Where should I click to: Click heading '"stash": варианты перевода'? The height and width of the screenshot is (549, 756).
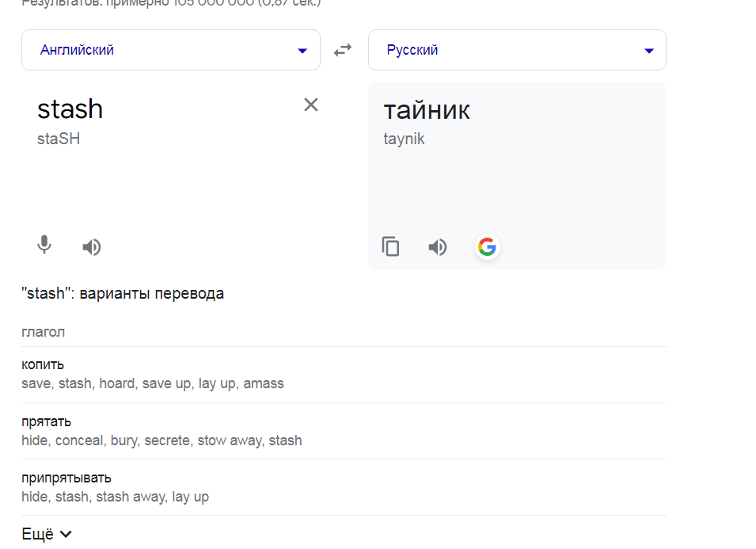click(x=123, y=293)
